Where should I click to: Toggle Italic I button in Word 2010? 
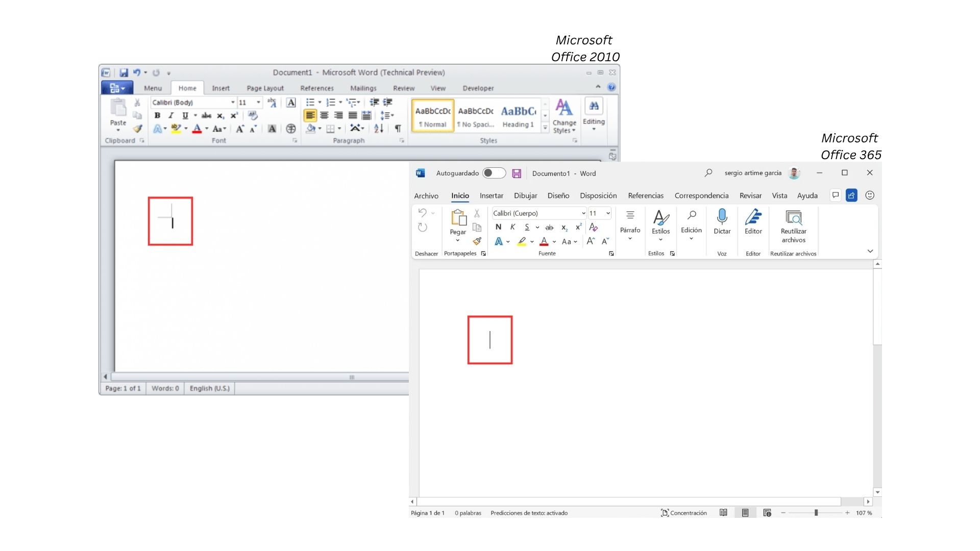click(x=171, y=116)
